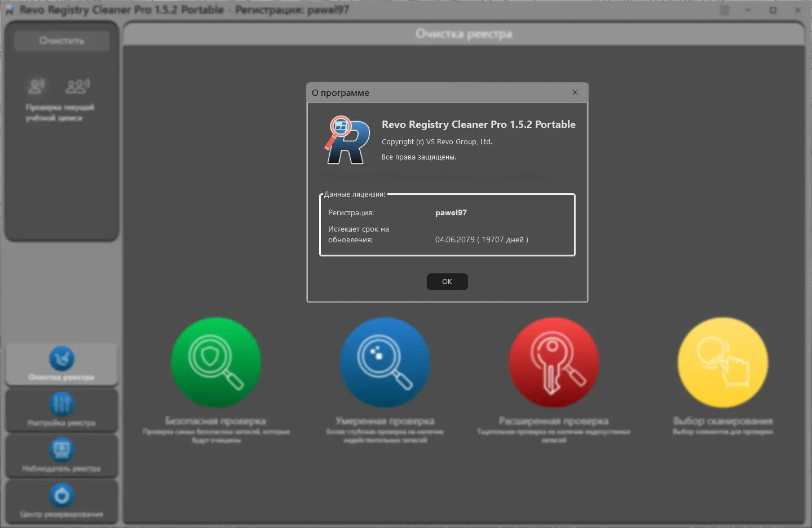Open the registry watcher sidebar tab

pyautogui.click(x=62, y=455)
